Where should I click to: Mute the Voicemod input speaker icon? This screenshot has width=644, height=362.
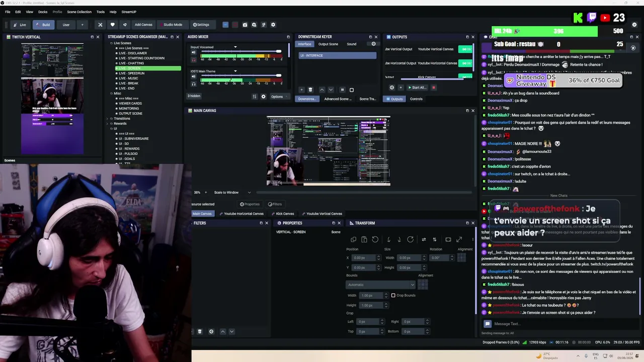tap(193, 53)
